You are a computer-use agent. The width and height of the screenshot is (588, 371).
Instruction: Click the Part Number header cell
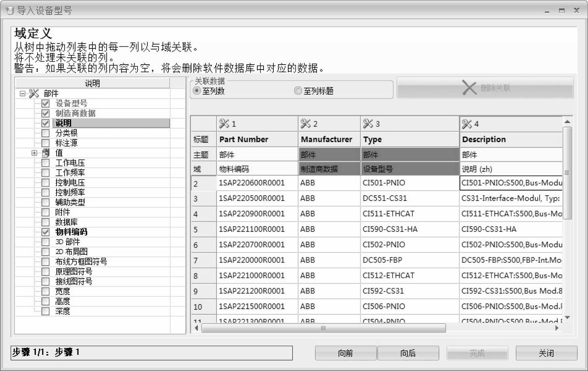(x=257, y=139)
